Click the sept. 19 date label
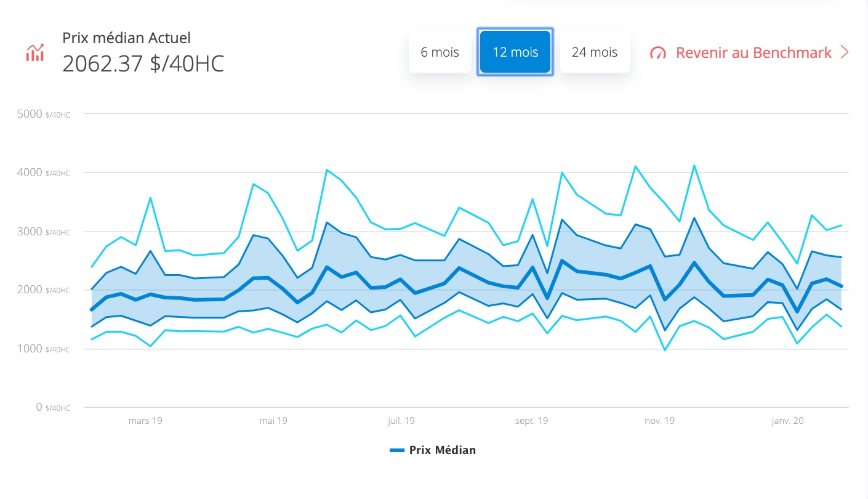 pos(531,421)
